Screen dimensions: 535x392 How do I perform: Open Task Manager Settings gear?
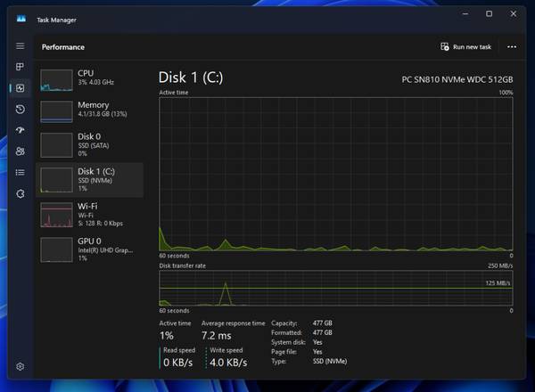pos(20,366)
